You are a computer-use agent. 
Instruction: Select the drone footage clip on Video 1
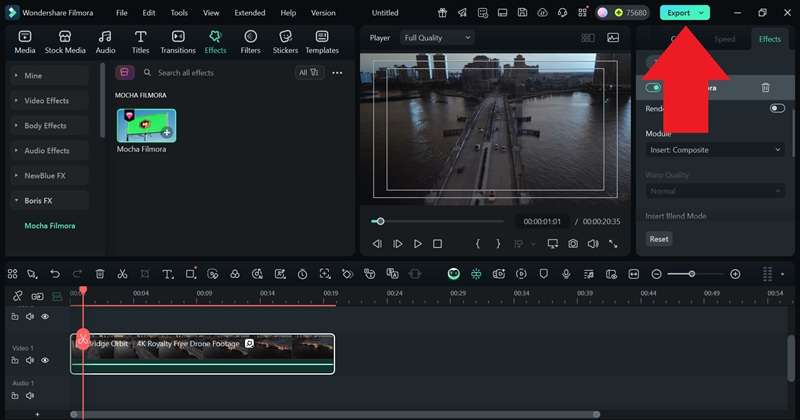pyautogui.click(x=203, y=354)
